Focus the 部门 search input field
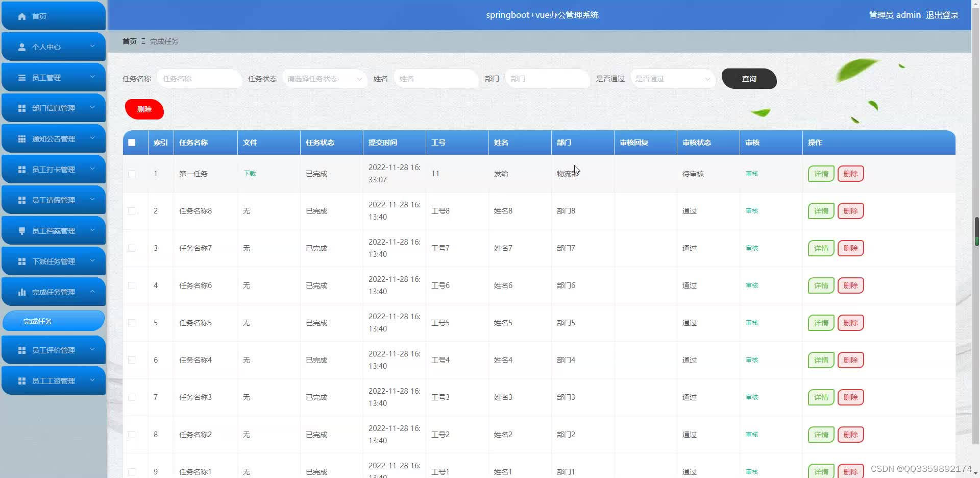This screenshot has height=478, width=980. point(547,79)
